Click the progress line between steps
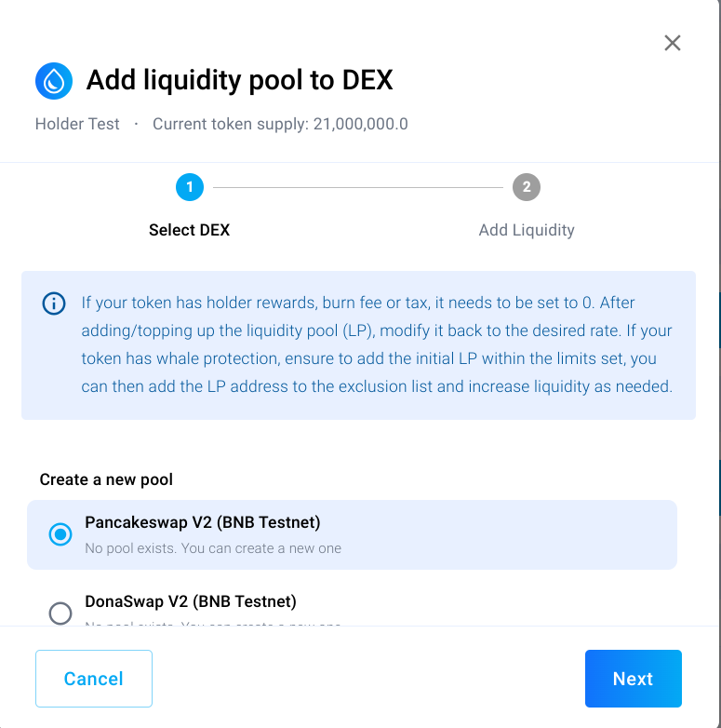Image resolution: width=721 pixels, height=728 pixels. (358, 187)
